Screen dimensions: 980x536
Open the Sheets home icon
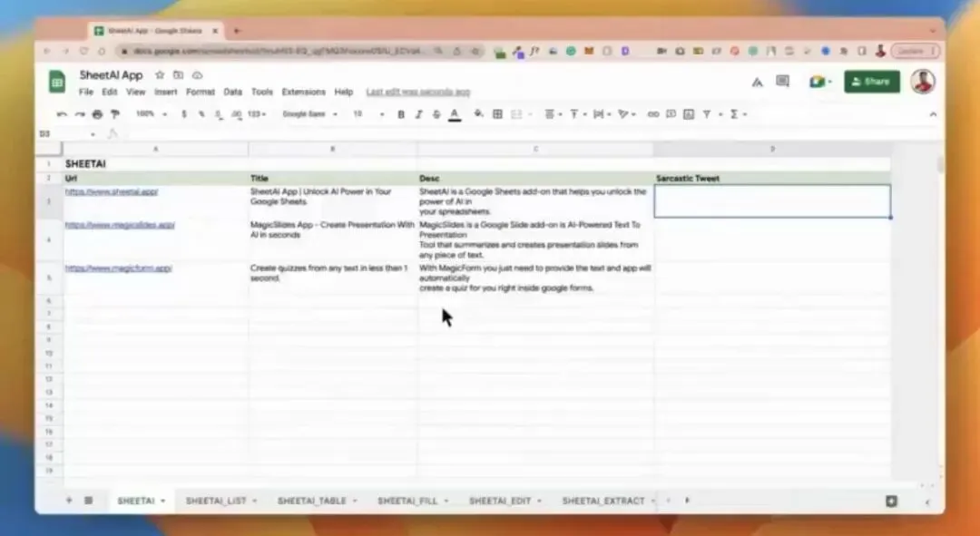pos(57,82)
